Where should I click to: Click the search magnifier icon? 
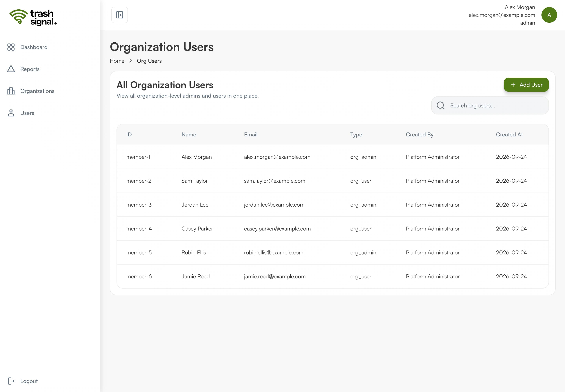point(440,106)
